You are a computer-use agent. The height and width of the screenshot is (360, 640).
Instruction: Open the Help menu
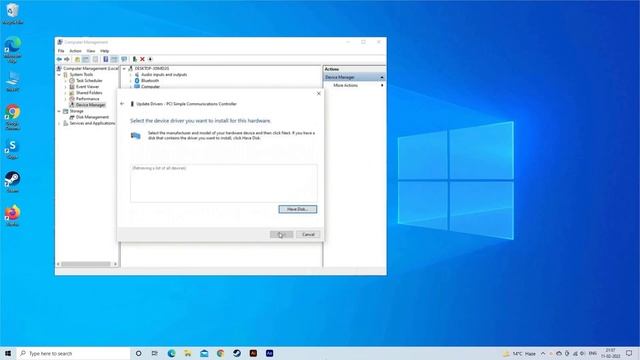[104, 51]
